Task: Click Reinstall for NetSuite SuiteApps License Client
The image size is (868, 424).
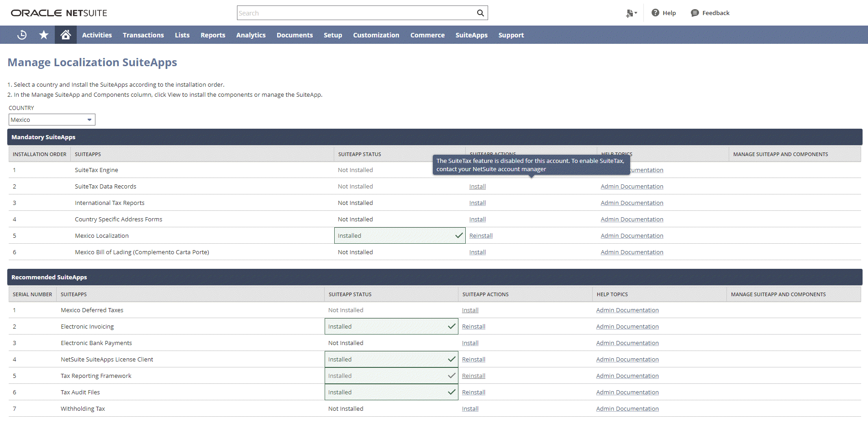Action: point(473,359)
